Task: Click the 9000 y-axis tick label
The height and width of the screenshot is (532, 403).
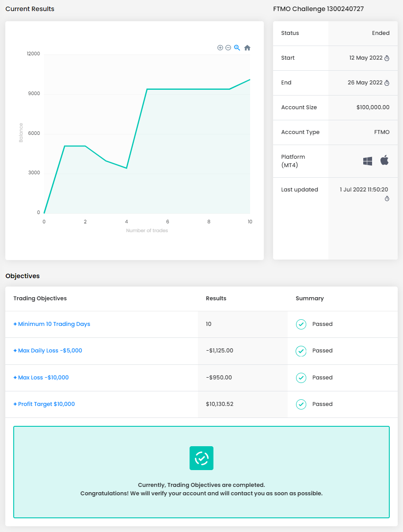Action: tap(34, 94)
